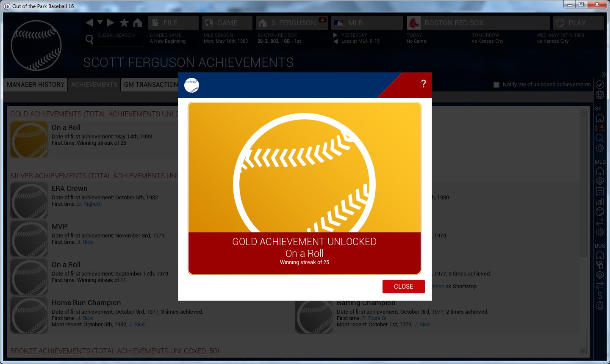Maximize the Out of the Park Baseball window
610x364 pixels.
[581, 5]
